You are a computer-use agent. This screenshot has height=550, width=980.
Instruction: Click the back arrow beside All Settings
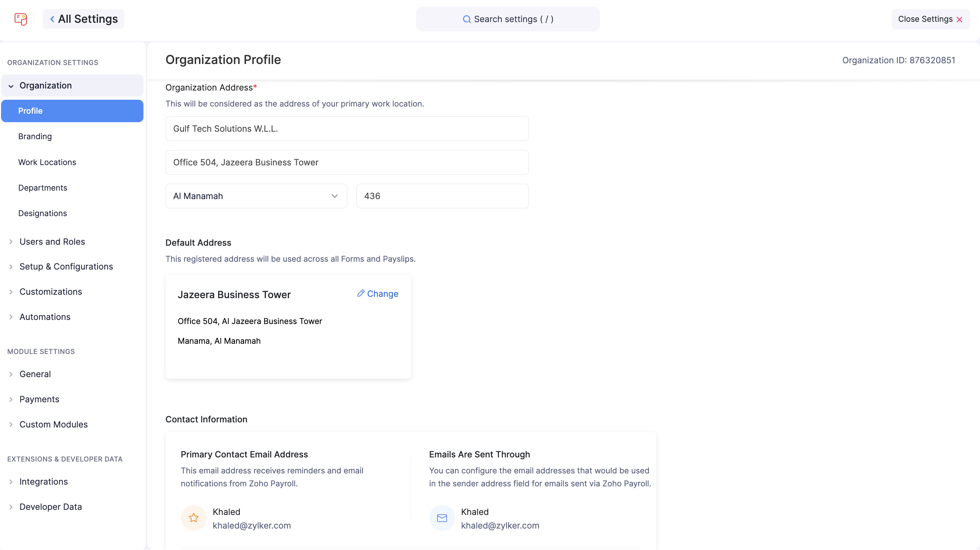(x=52, y=19)
